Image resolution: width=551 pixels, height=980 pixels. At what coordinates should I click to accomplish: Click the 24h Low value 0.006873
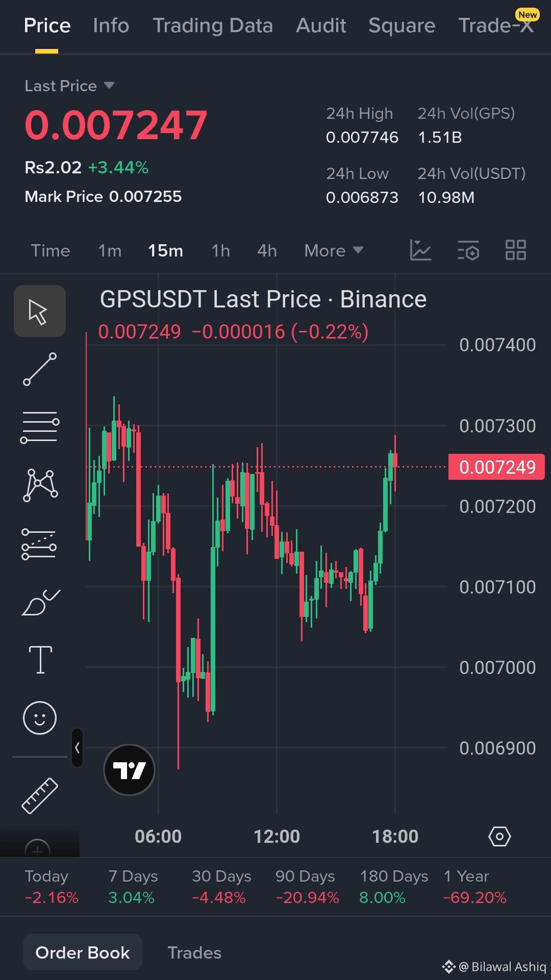coord(362,197)
